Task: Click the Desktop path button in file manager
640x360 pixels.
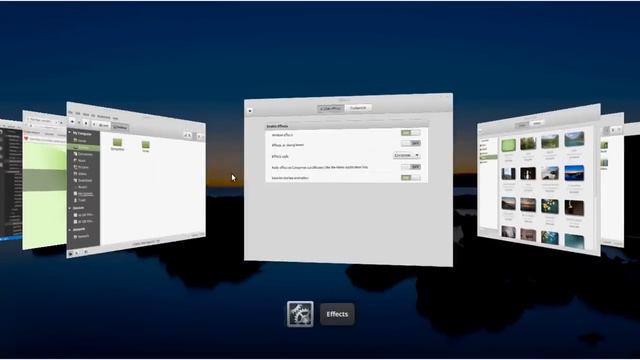Action: coord(120,127)
